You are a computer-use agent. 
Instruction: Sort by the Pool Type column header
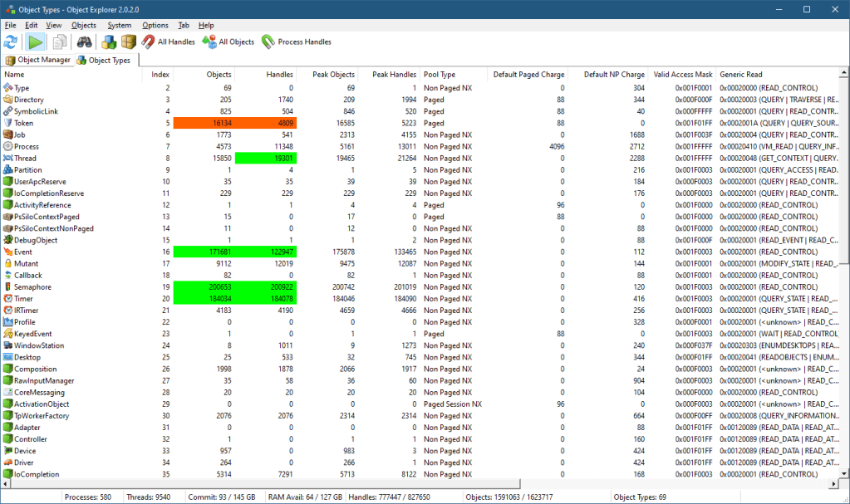440,75
